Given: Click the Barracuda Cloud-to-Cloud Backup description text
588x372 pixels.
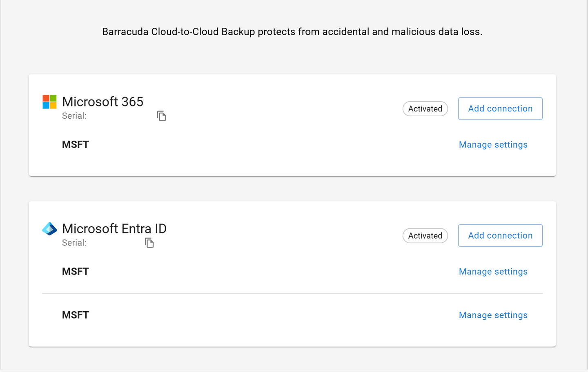Looking at the screenshot, I should click(292, 32).
